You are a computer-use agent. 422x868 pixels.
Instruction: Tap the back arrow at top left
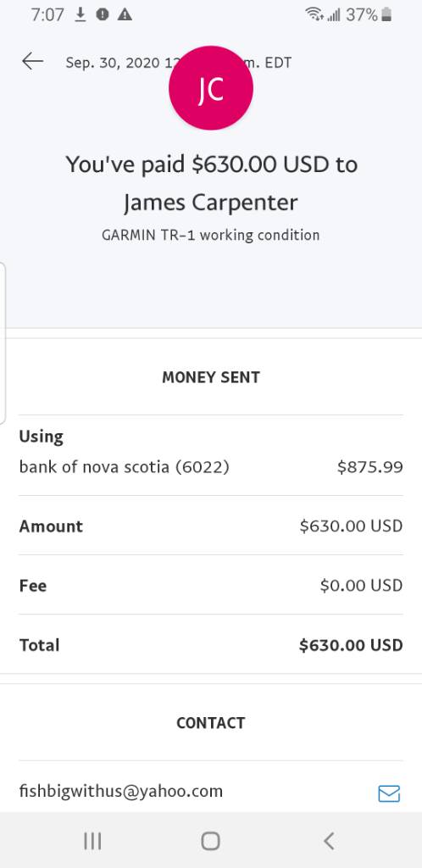click(x=33, y=61)
